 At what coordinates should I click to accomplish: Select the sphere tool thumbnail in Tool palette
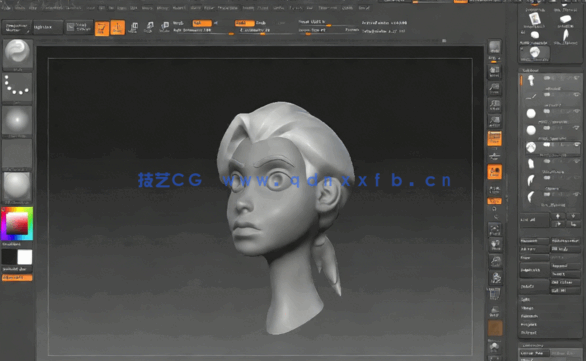[x=535, y=35]
